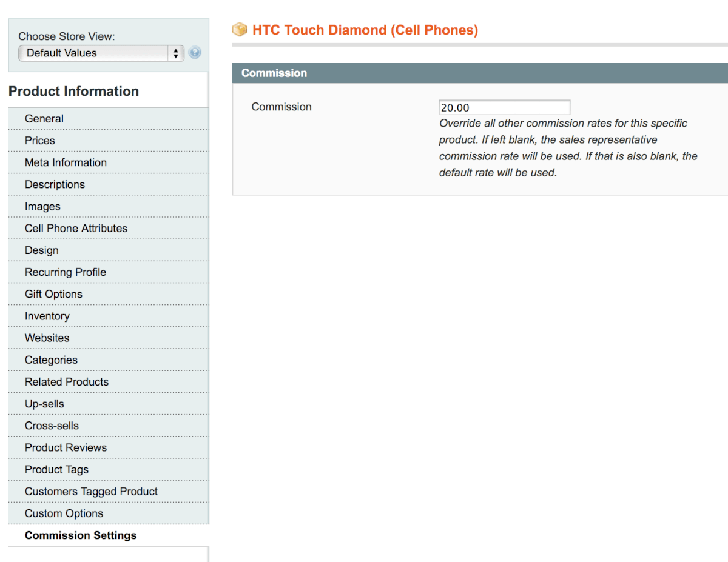Switch to the Prices tab
Image resolution: width=728 pixels, height=562 pixels.
[x=40, y=141]
